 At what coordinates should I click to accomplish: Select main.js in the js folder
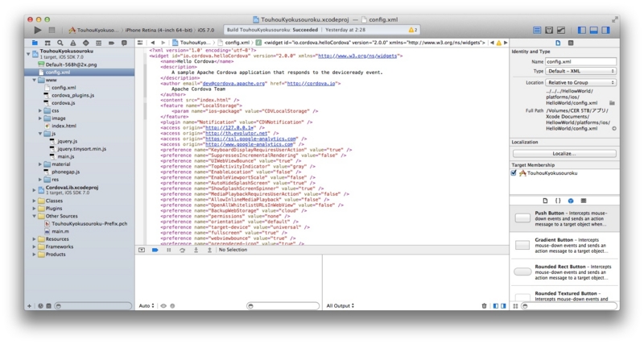click(x=66, y=156)
